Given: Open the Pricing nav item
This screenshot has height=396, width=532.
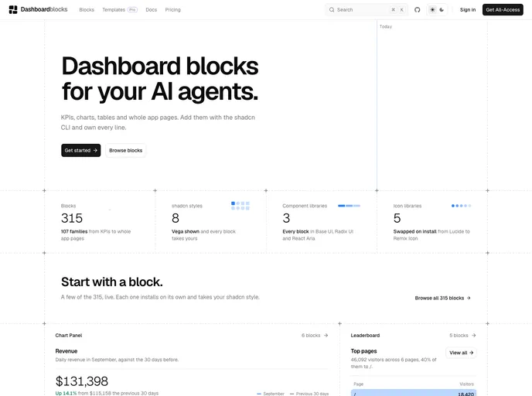Looking at the screenshot, I should click(172, 10).
